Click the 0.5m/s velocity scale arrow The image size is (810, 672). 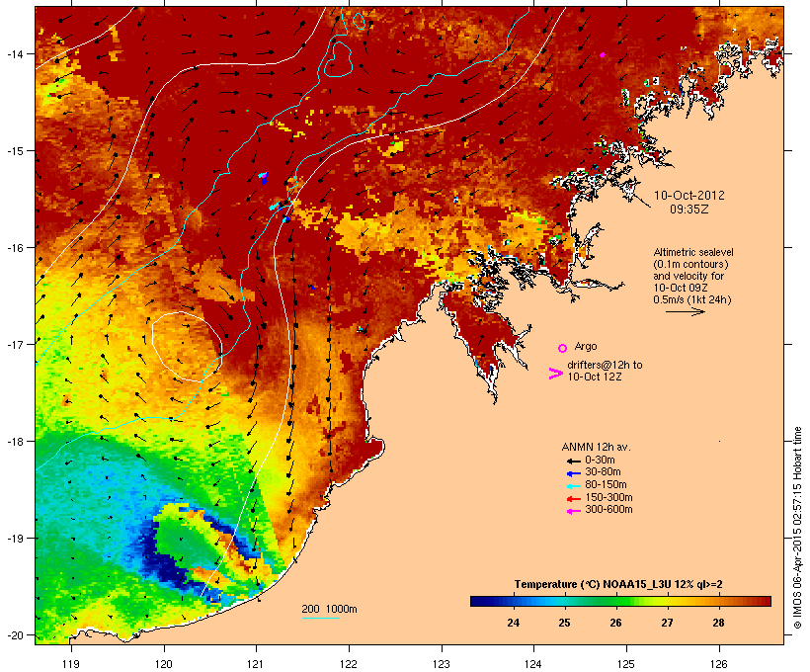tap(685, 311)
